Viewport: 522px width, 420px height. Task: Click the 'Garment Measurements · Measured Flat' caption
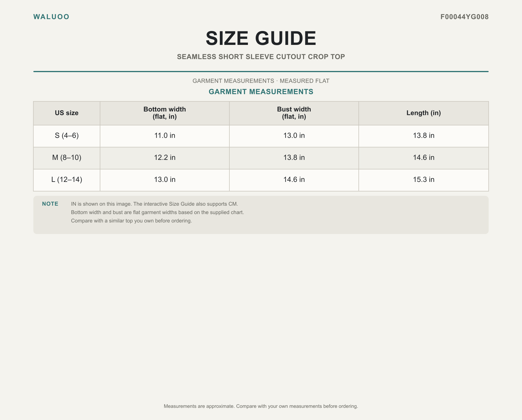pyautogui.click(x=261, y=81)
